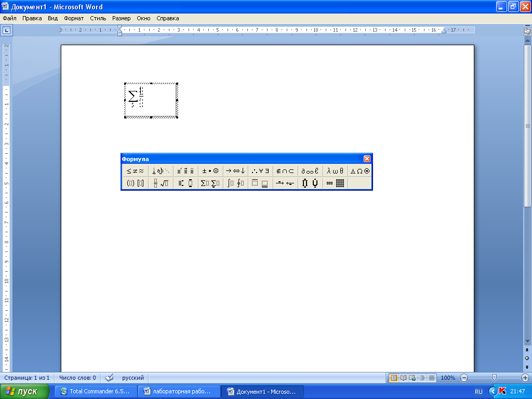The image size is (532, 399).
Task: Click the zoom slider handle
Action: click(x=495, y=378)
